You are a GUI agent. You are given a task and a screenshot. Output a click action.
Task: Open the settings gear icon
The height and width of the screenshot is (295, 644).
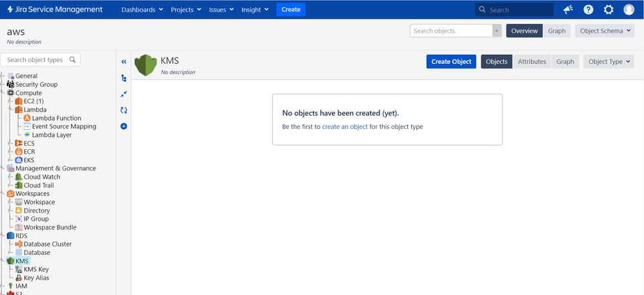(609, 10)
